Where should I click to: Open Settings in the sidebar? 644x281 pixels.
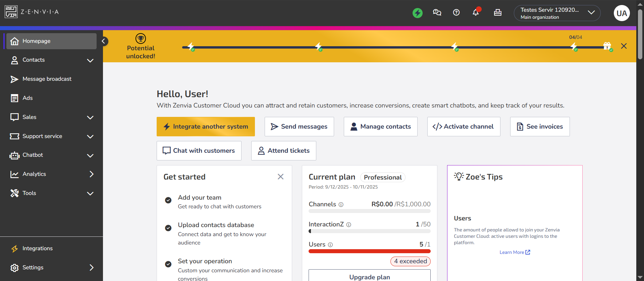[x=51, y=268]
